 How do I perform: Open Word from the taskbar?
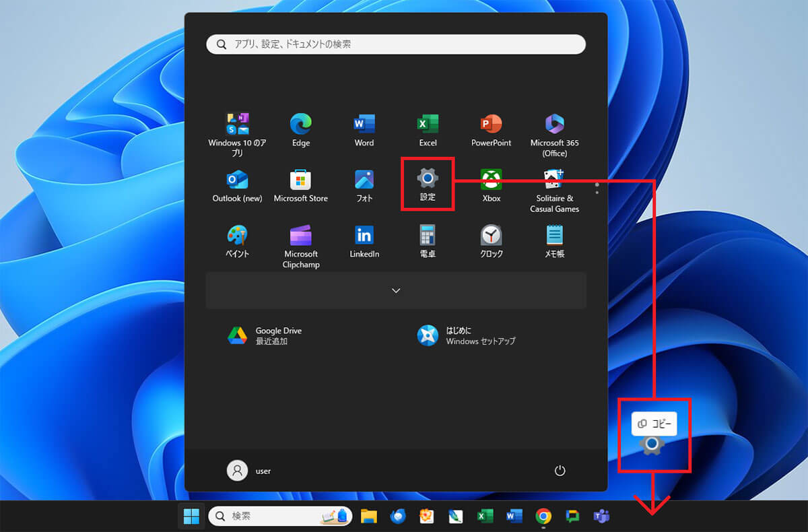pyautogui.click(x=514, y=517)
